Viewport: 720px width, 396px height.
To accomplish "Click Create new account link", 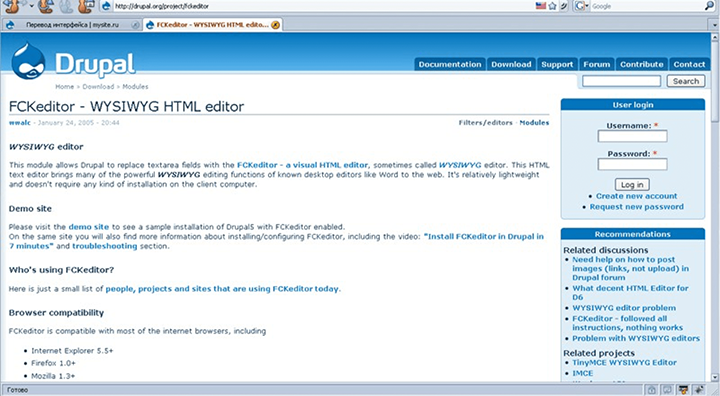I will click(636, 196).
